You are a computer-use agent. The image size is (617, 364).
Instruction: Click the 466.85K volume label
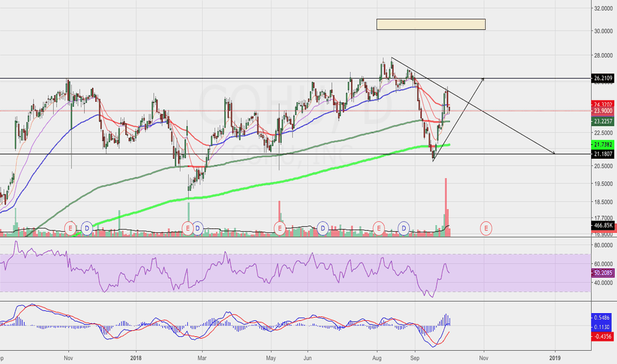click(603, 226)
